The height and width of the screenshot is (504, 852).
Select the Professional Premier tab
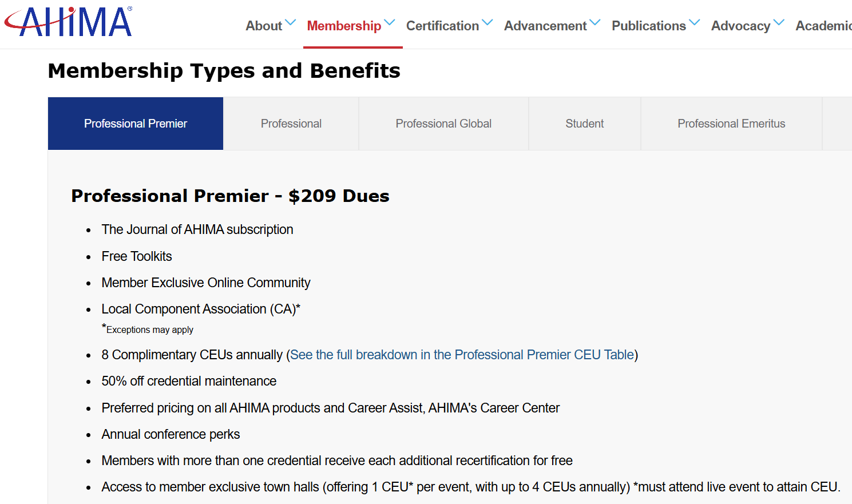[x=136, y=124]
